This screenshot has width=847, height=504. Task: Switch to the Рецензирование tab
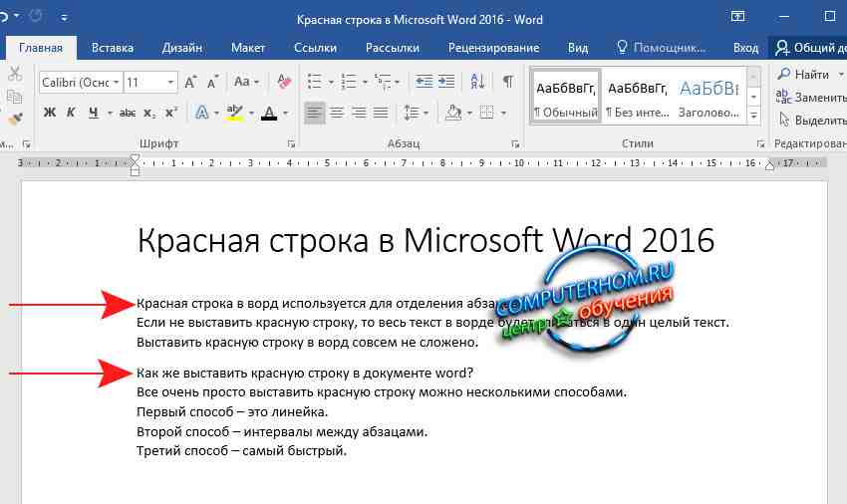point(493,48)
